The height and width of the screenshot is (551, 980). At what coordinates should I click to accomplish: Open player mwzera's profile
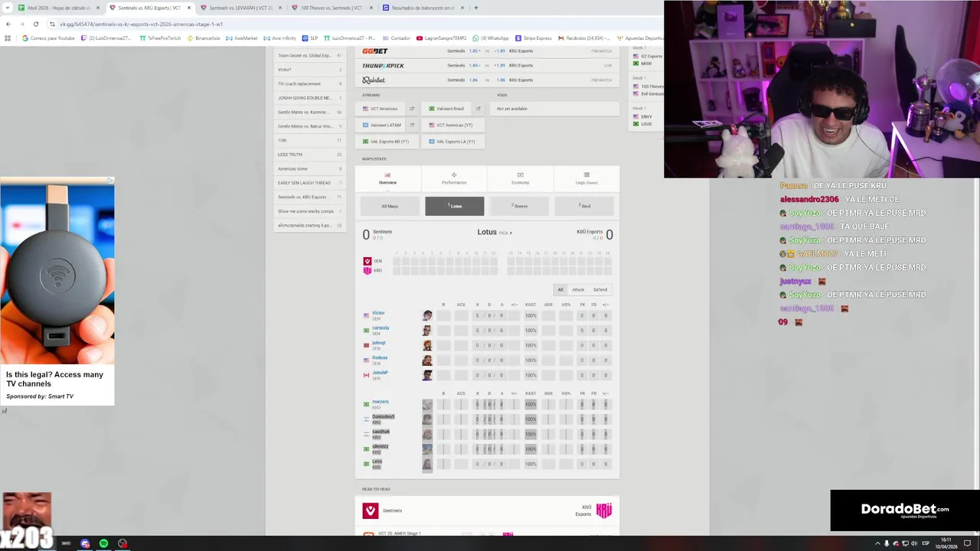pos(381,402)
